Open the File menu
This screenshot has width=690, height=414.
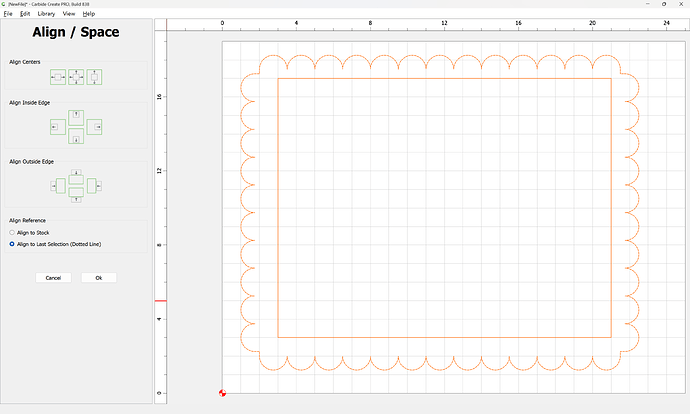[8, 14]
